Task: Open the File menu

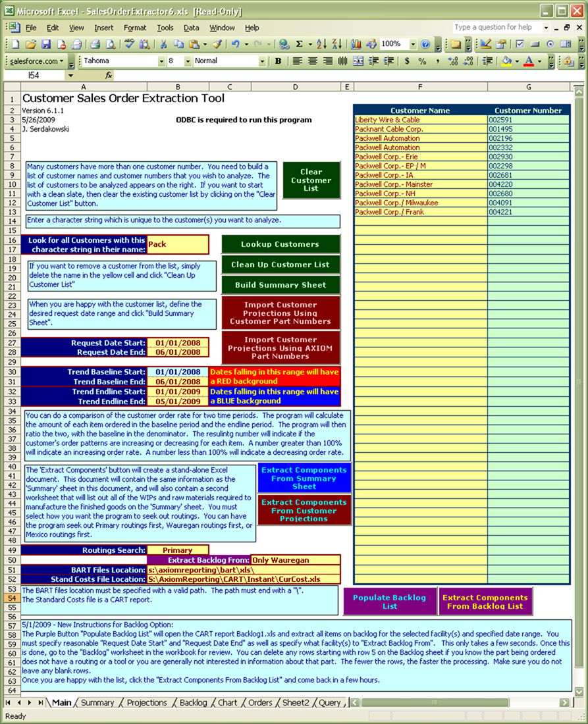Action: pos(31,28)
